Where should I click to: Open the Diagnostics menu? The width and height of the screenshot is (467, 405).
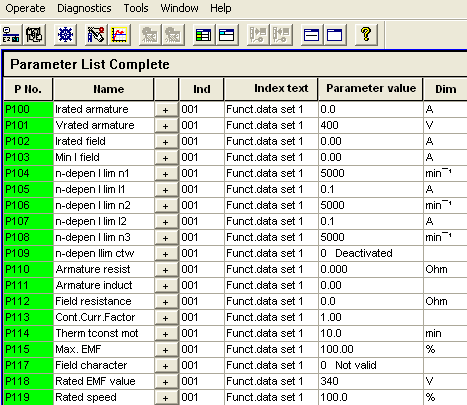pyautogui.click(x=84, y=8)
